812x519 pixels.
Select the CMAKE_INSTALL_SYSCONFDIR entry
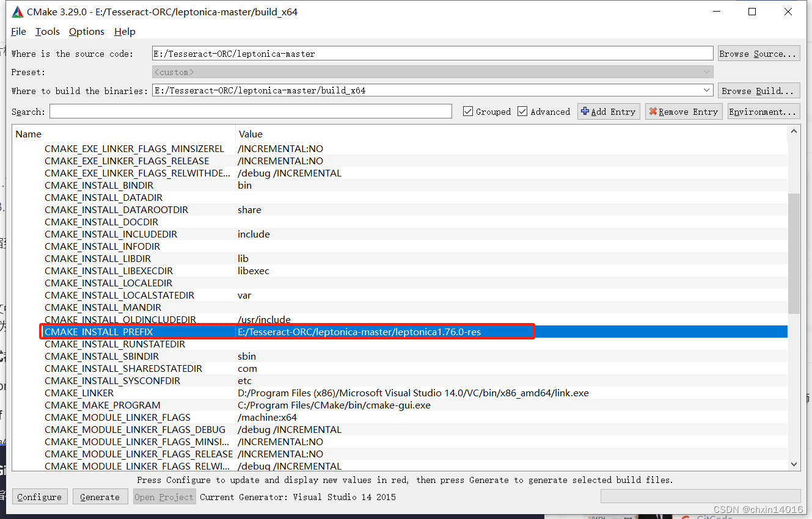pos(112,380)
